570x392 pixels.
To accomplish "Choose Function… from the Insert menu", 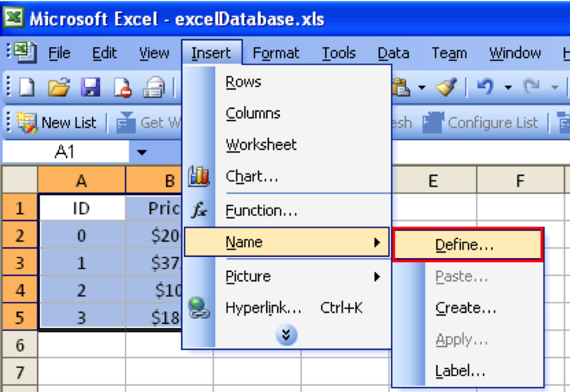I will coord(262,210).
